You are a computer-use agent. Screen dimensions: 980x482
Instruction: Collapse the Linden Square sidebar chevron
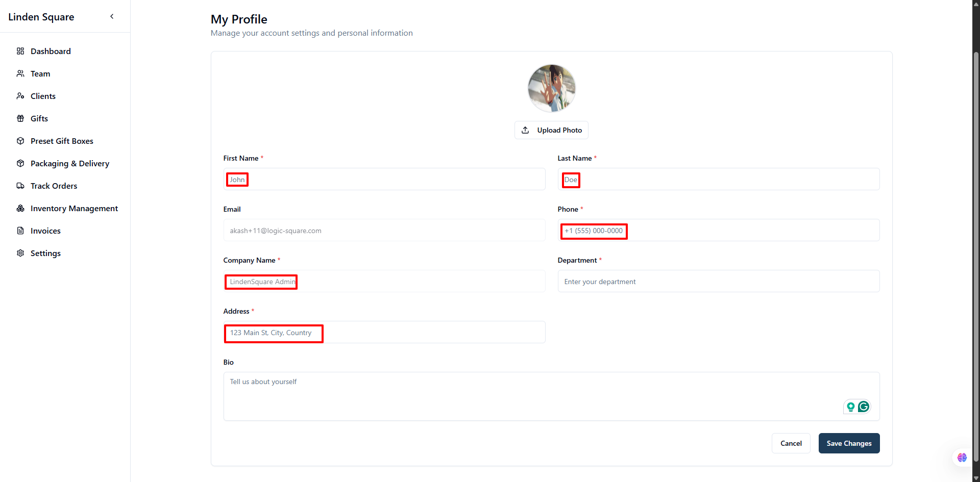(112, 16)
